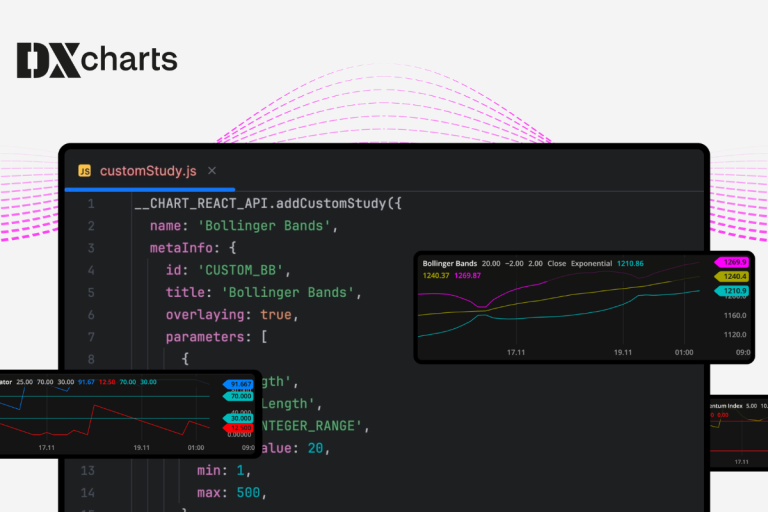Viewport: 768px width, 512px height.
Task: Click the max value 500 on line 14
Action: 248,493
